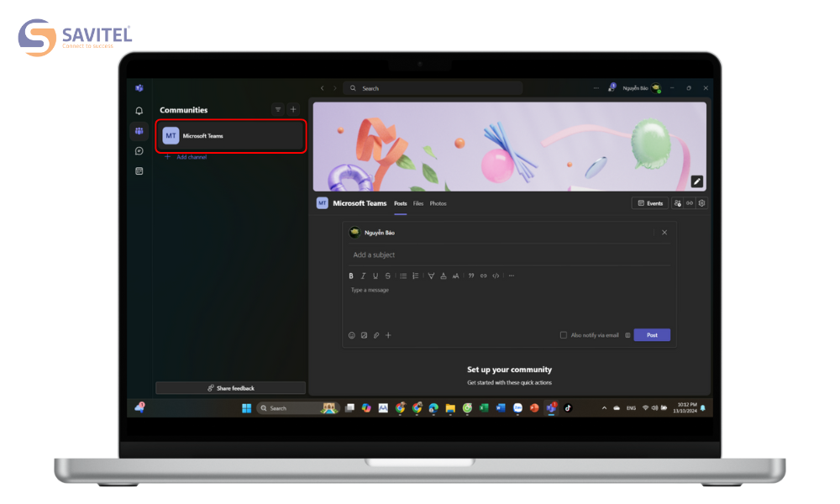840x504 pixels.
Task: Toggle underline formatting
Action: pos(375,276)
